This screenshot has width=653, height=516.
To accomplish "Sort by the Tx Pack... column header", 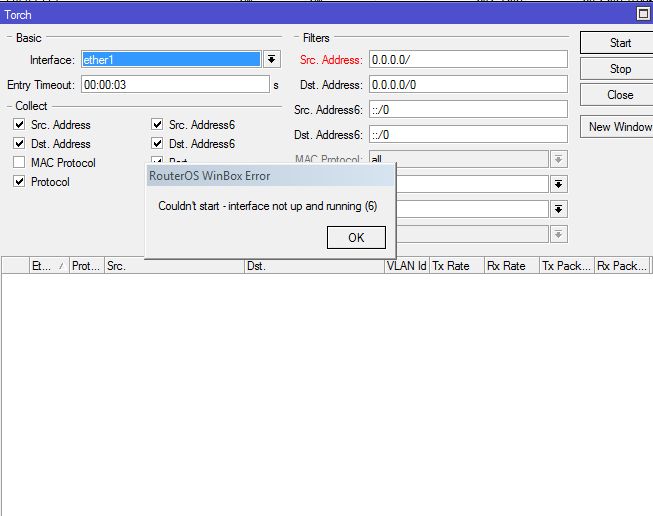I will [x=566, y=266].
